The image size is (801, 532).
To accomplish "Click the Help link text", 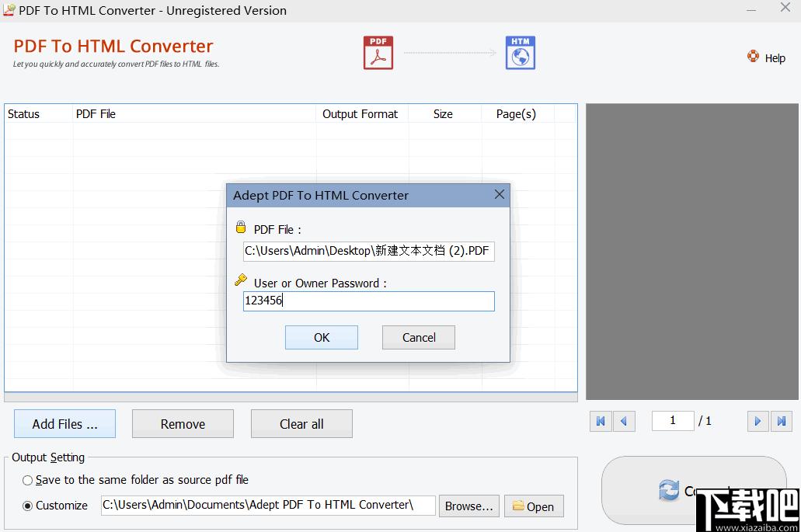I will pos(775,58).
